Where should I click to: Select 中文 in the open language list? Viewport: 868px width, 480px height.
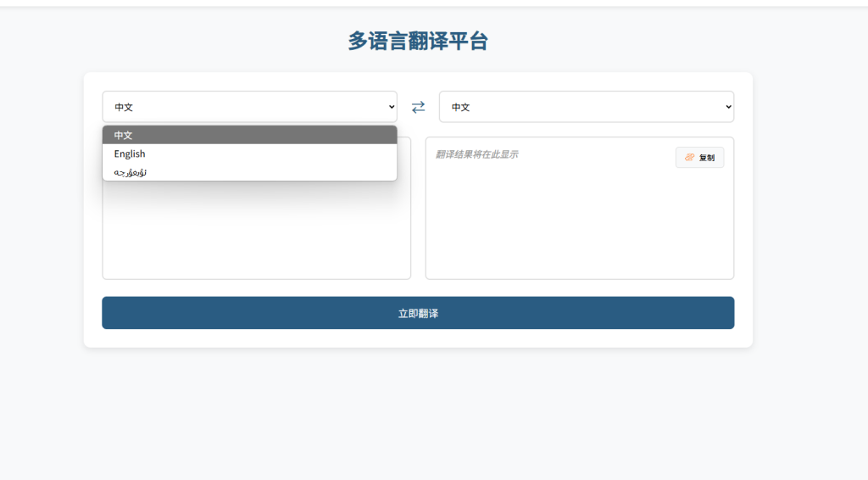click(x=250, y=135)
